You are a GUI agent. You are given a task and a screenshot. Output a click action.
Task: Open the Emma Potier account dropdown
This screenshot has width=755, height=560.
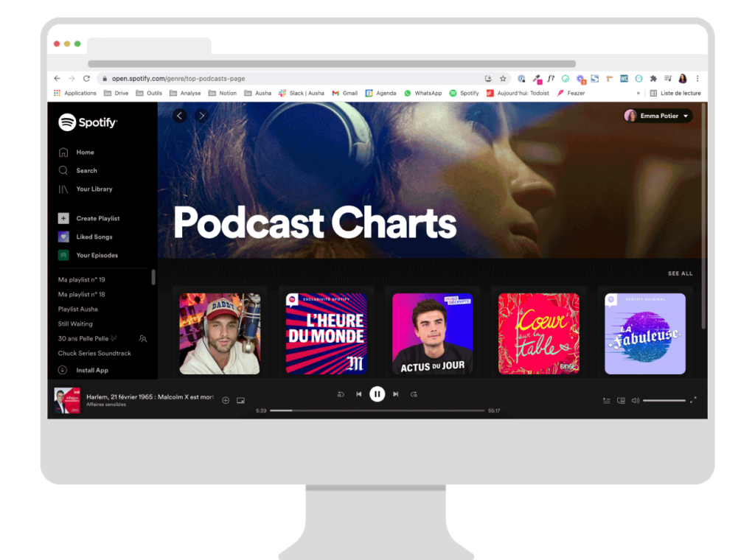coord(658,116)
